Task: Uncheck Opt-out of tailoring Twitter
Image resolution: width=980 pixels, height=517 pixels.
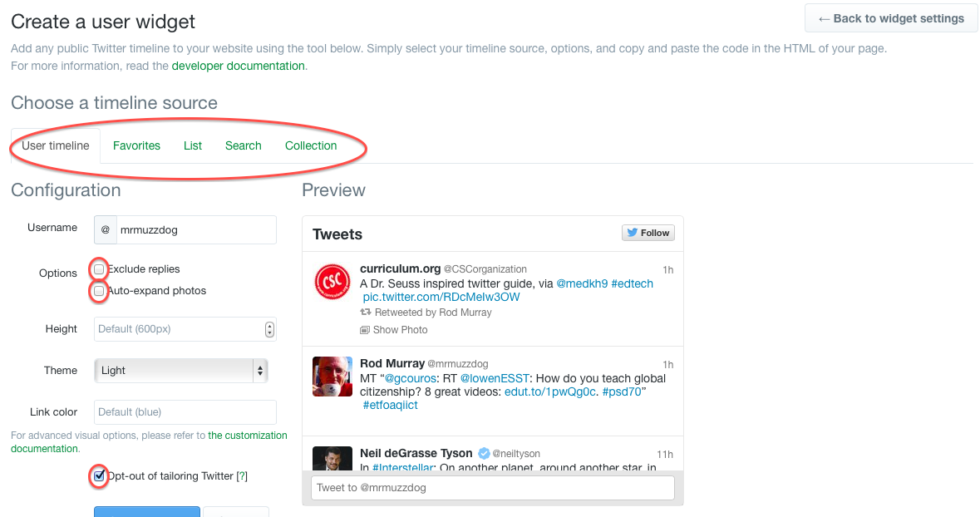Action: (100, 476)
